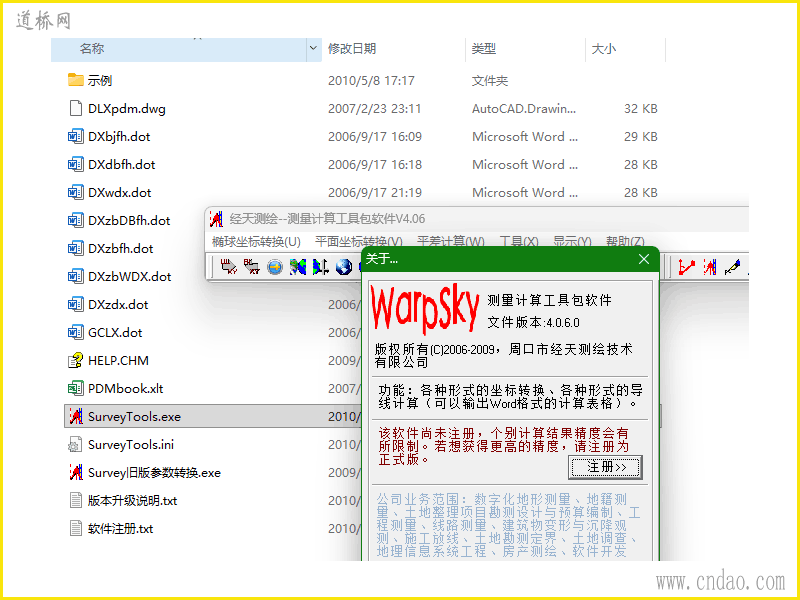
Task: Click the AutoCAD.Drawin... type cell
Action: click(524, 109)
